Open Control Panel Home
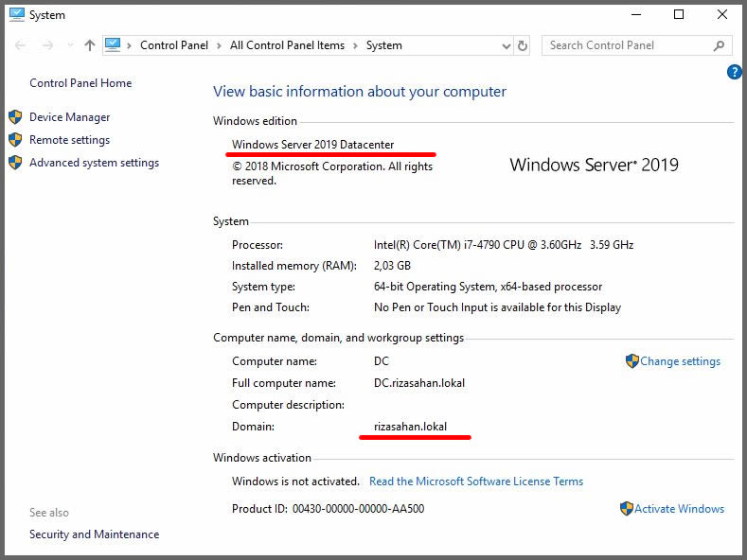Viewport: 747px width, 560px height. tap(80, 83)
